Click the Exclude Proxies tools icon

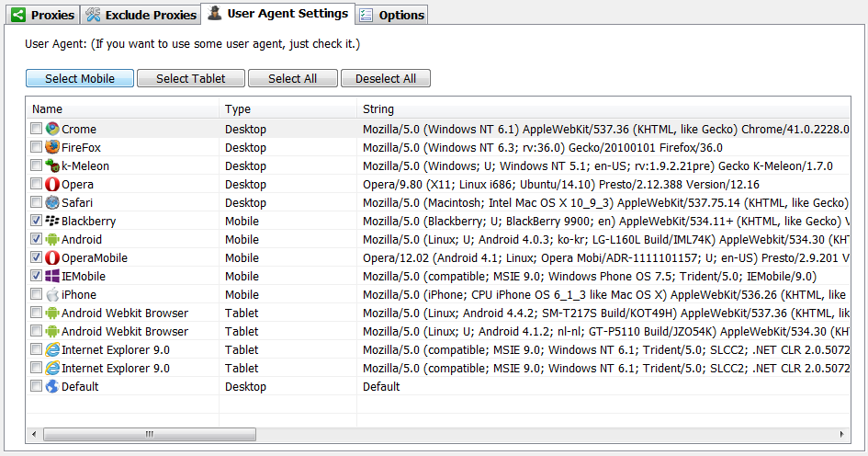coord(93,15)
